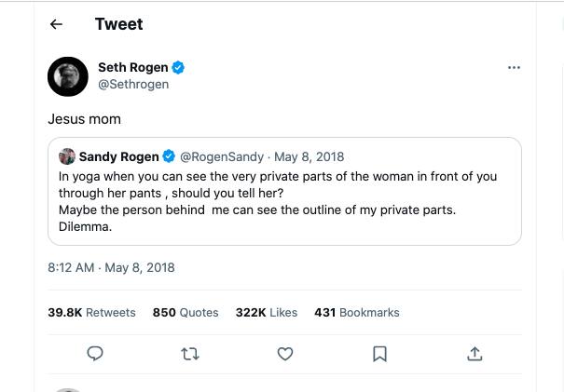Open the Seth Rogen display name link
This screenshot has width=564, height=392.
pos(133,67)
